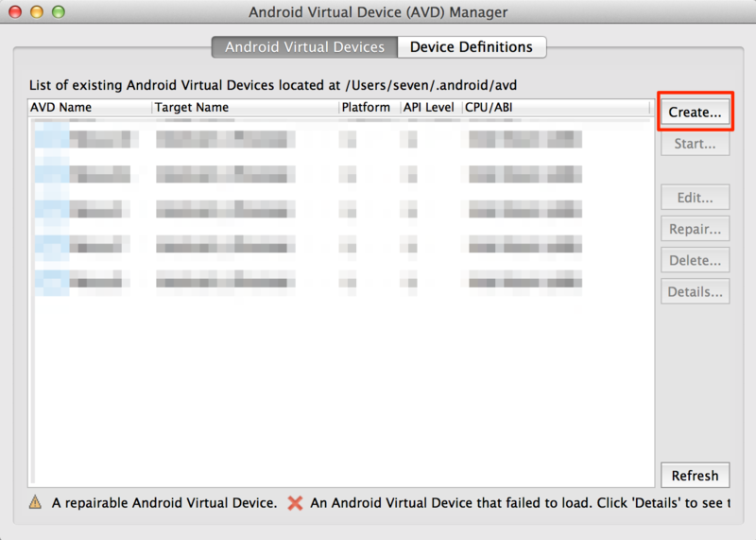
Task: Click the Start... button
Action: click(695, 144)
